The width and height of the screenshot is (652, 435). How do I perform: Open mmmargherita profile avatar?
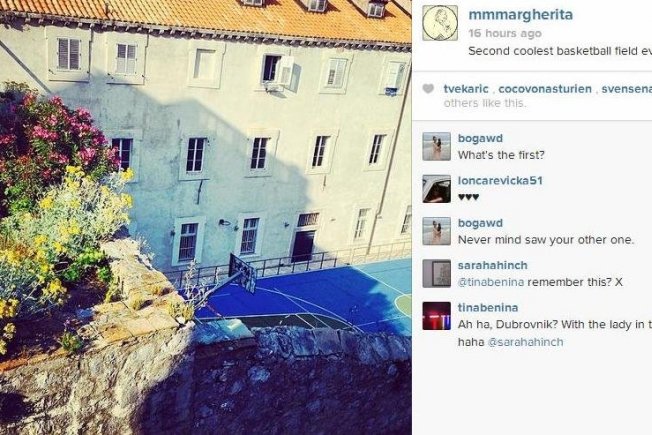(x=440, y=23)
